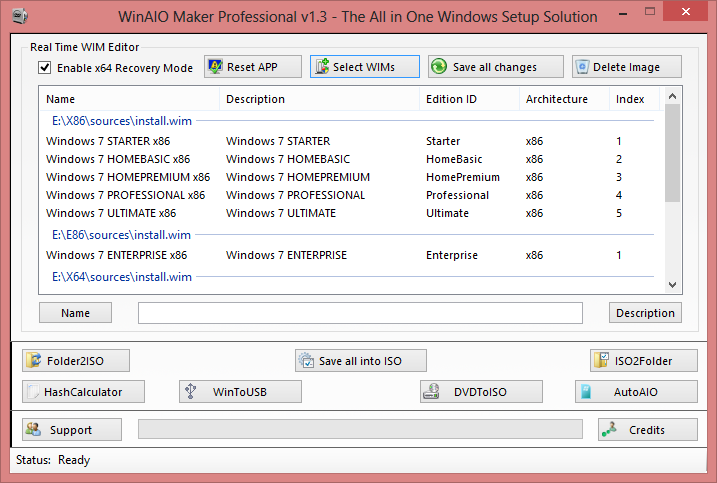Select Windows 7 ULTIMATE x86 row

point(111,213)
